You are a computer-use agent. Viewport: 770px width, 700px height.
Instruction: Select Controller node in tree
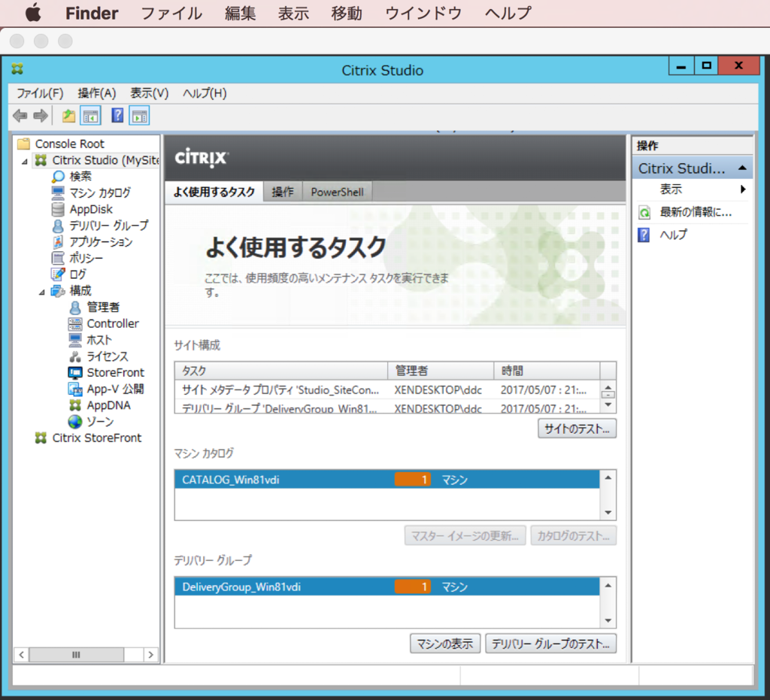coord(113,323)
